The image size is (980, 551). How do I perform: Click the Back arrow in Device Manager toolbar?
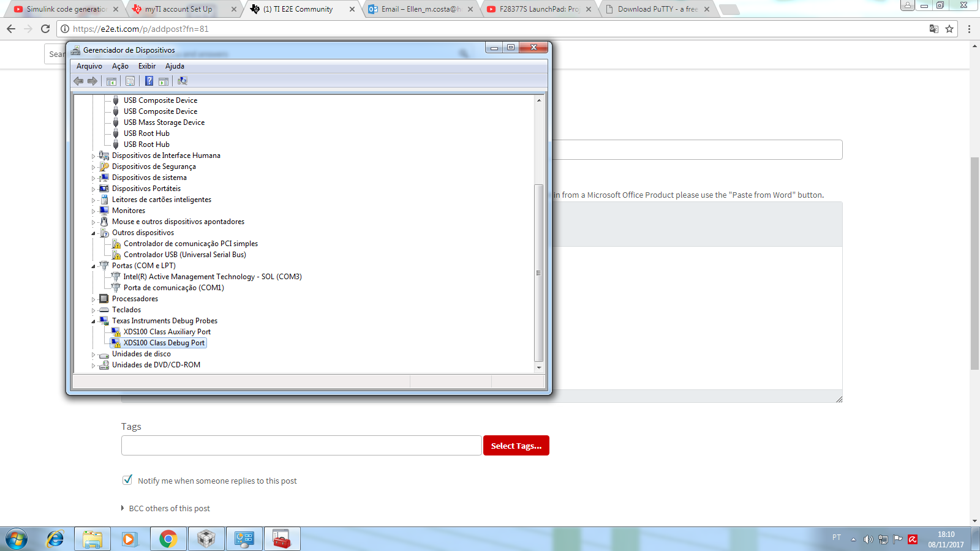coord(78,81)
